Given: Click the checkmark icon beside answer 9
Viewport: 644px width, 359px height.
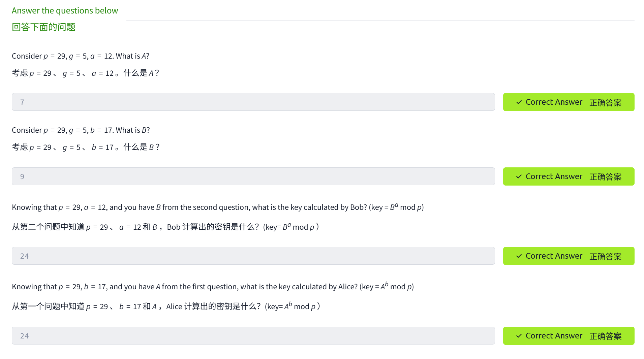Looking at the screenshot, I should pos(519,176).
